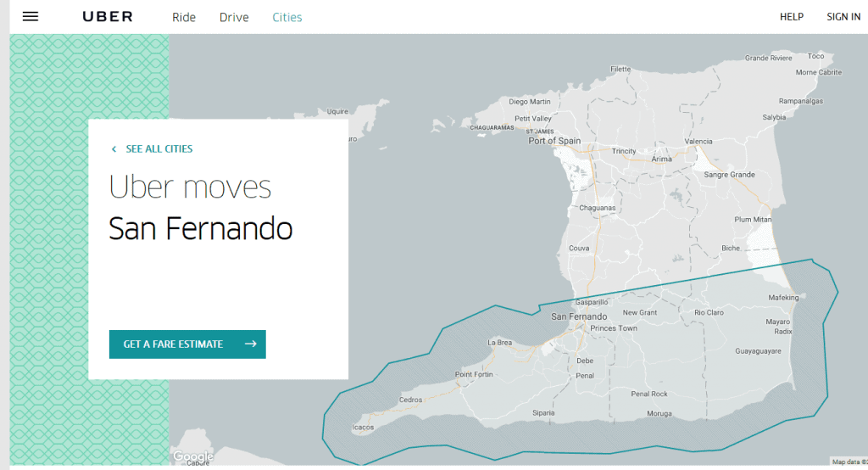Image resolution: width=868 pixels, height=470 pixels.
Task: Click SIGN IN
Action: (x=843, y=17)
